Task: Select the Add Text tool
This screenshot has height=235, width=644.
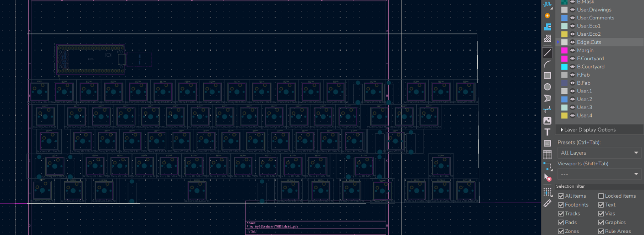Action: coord(547,132)
